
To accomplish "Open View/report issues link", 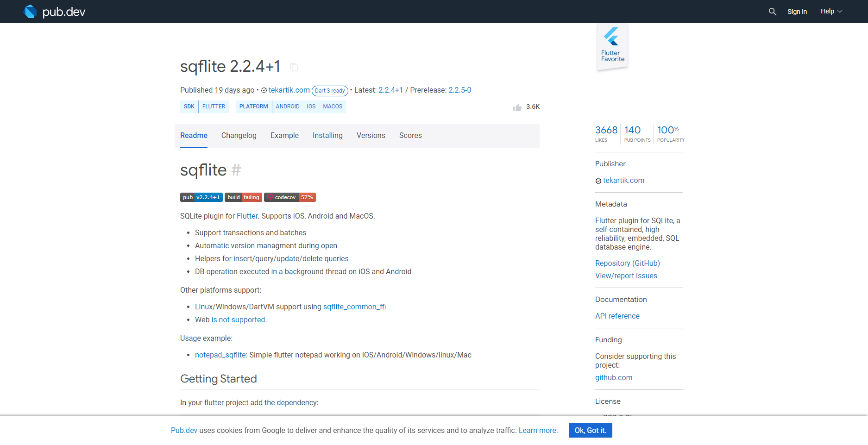I will click(626, 276).
